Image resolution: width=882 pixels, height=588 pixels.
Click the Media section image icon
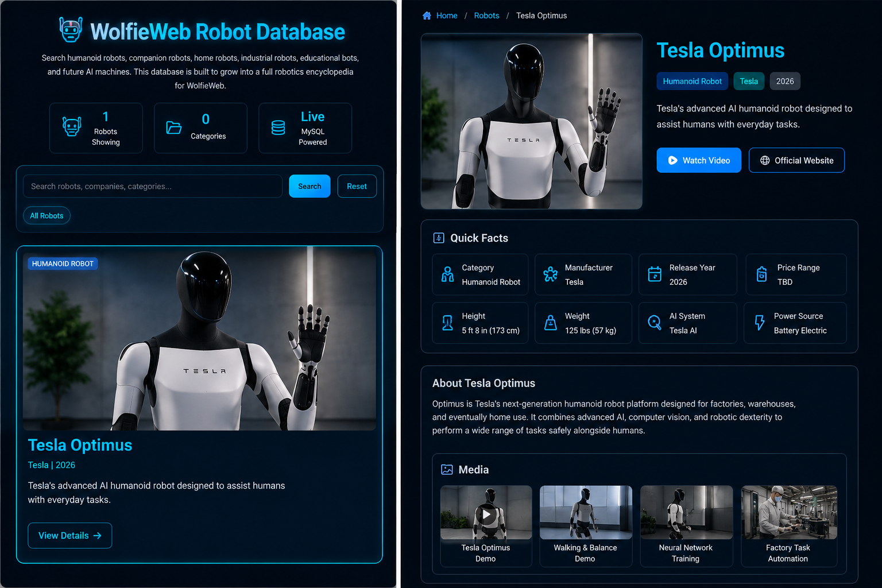point(447,470)
